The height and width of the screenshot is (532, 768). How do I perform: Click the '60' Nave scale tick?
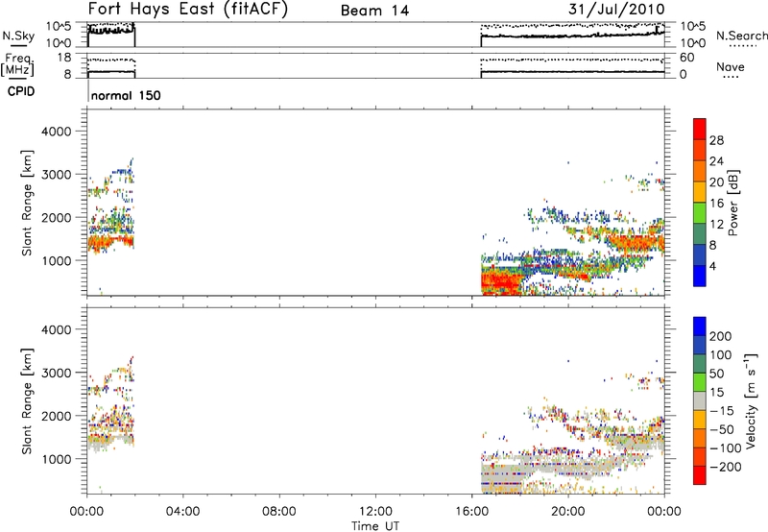(686, 58)
